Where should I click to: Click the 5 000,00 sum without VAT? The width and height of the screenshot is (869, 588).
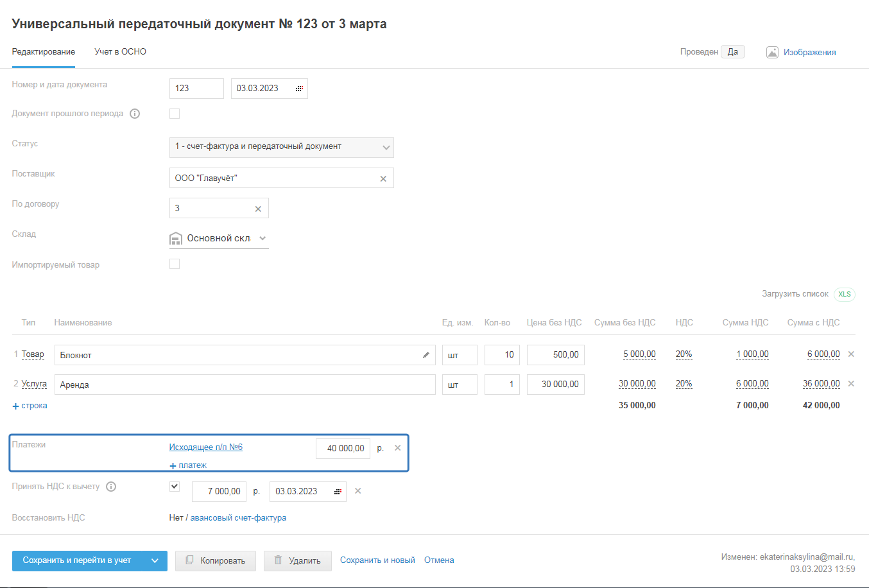point(639,354)
